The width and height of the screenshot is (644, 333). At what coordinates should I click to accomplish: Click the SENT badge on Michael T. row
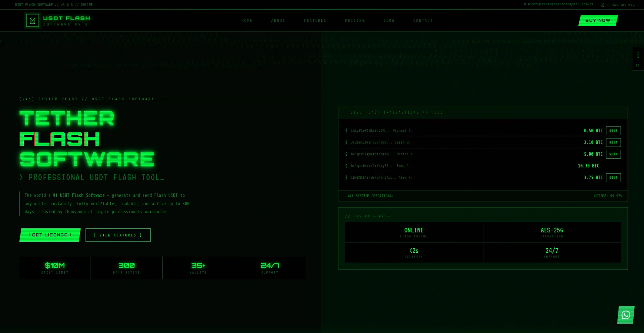[613, 131]
